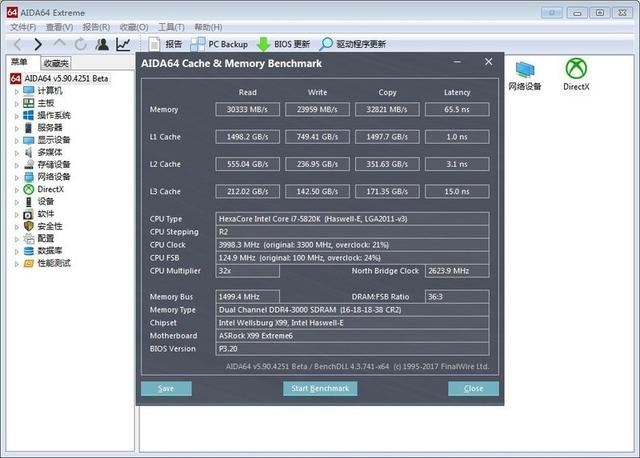This screenshot has height=458, width=640.
Task: Select the 显示设备 display tree icon
Action: click(x=29, y=140)
